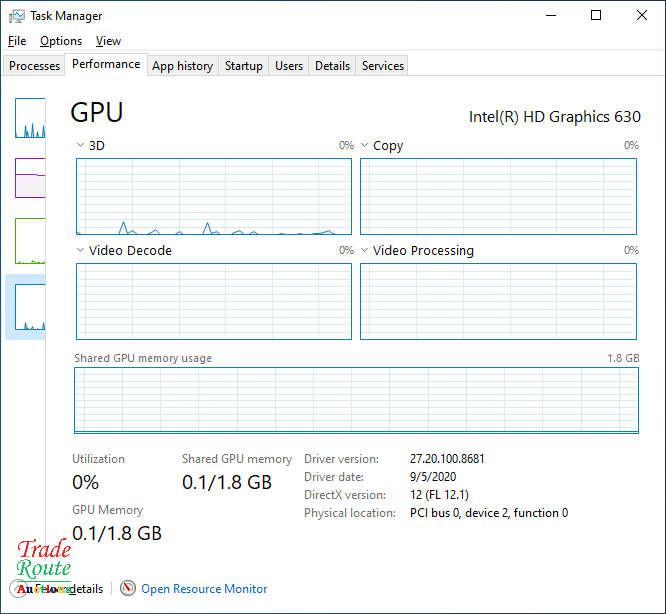Close the Task Manager window
Screen dimensions: 666x614
point(642,16)
